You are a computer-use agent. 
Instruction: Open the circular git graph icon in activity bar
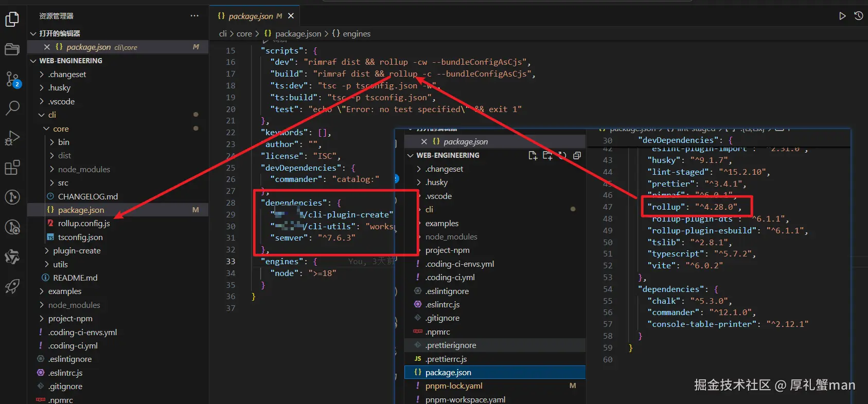click(12, 197)
